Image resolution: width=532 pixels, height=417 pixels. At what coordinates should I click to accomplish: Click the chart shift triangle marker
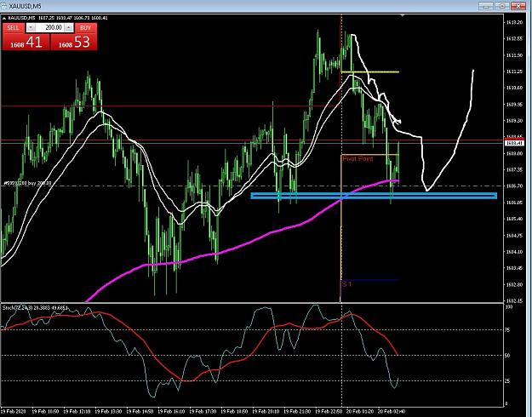coord(403,15)
